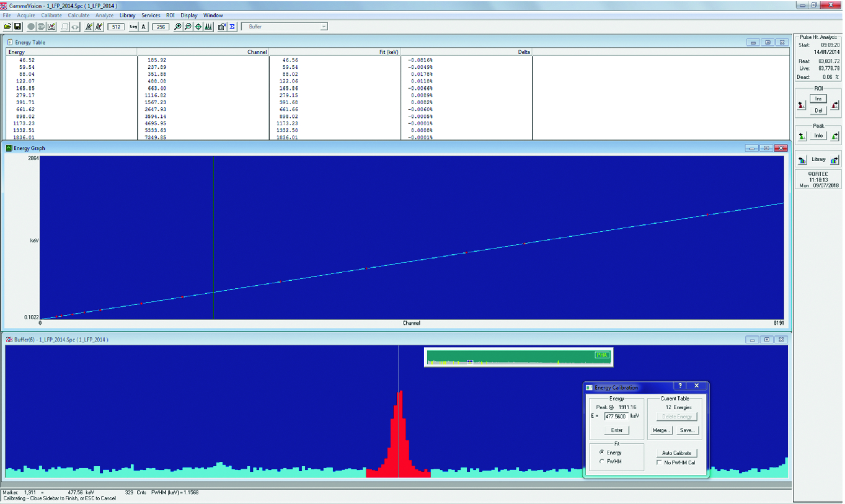845x504 pixels.
Task: Click the Mark ROI toolbar icon
Action: coord(89,27)
